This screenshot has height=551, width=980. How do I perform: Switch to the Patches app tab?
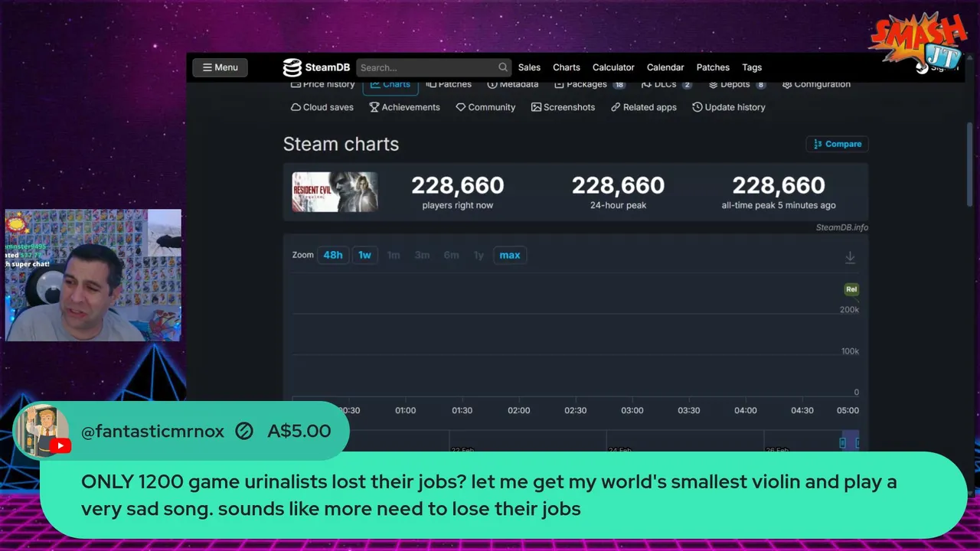449,85
